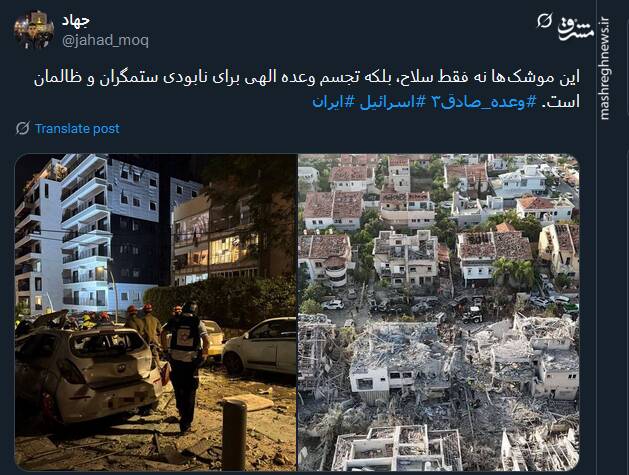This screenshot has height=475, width=629.
Task: Open the Translate post link
Action: [x=77, y=128]
